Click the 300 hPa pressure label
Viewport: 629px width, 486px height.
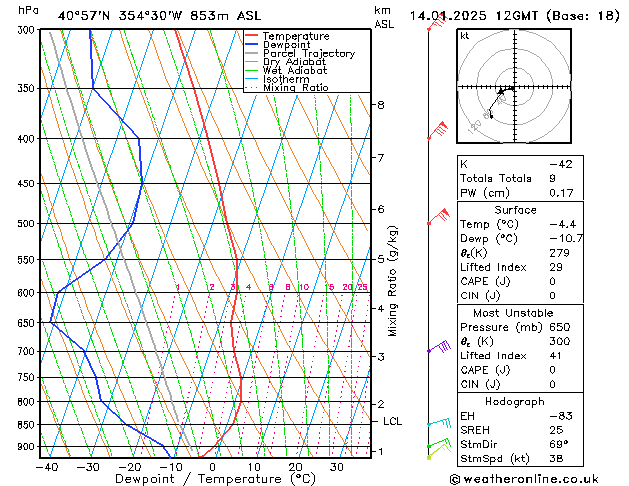pos(28,30)
